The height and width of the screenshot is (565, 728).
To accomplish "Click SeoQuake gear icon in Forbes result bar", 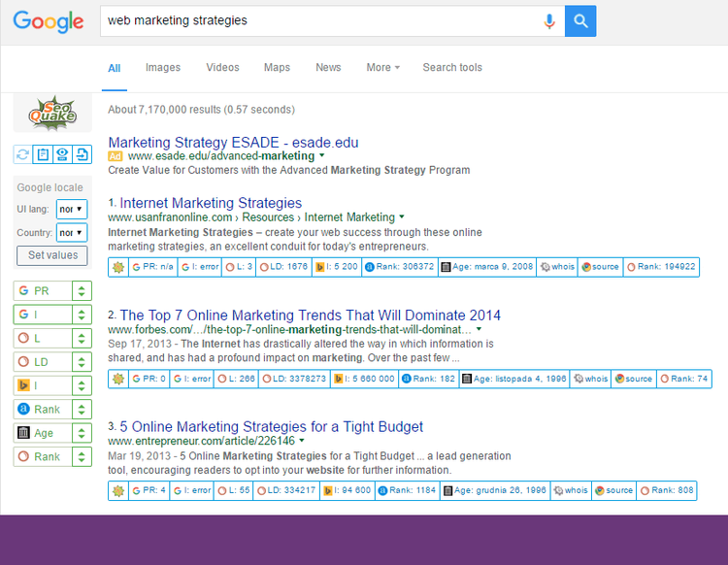I will pos(118,379).
